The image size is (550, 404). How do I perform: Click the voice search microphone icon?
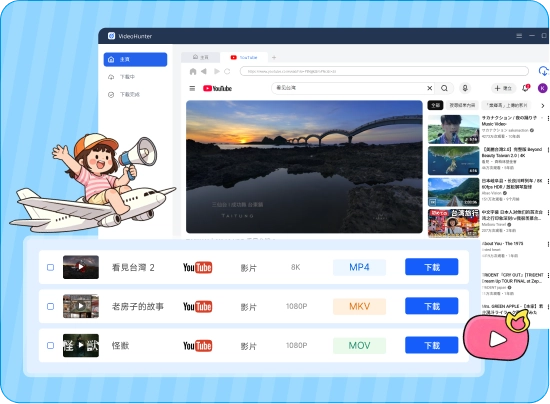[465, 88]
